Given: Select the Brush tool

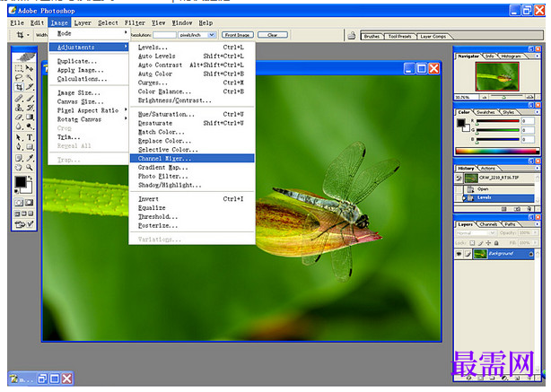Looking at the screenshot, I should click(30, 98).
